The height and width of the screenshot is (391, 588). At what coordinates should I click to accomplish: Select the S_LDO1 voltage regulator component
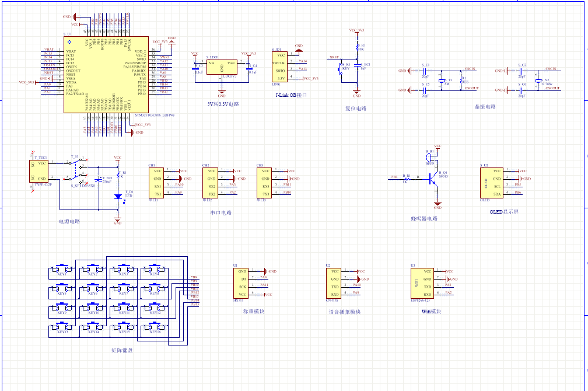(222, 67)
